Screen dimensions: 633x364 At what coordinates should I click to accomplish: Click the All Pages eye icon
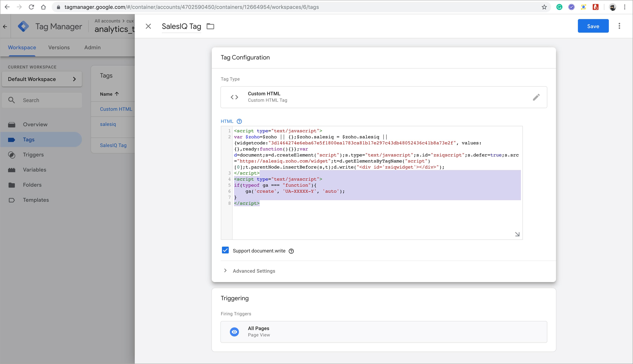(234, 332)
